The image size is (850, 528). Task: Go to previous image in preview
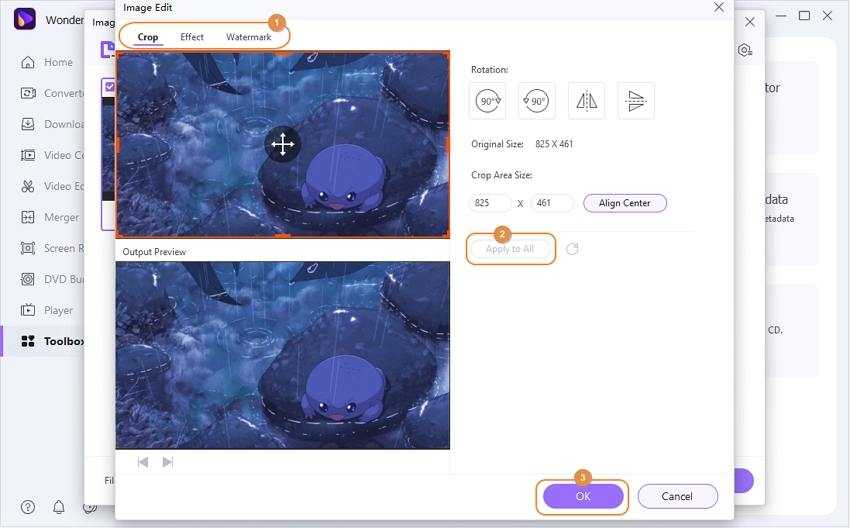tap(143, 462)
